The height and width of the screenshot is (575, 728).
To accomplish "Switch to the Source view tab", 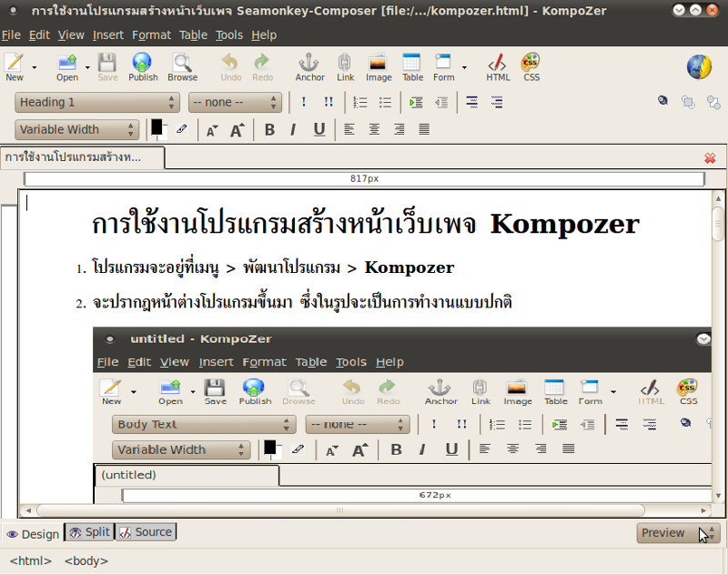I will click(x=146, y=532).
